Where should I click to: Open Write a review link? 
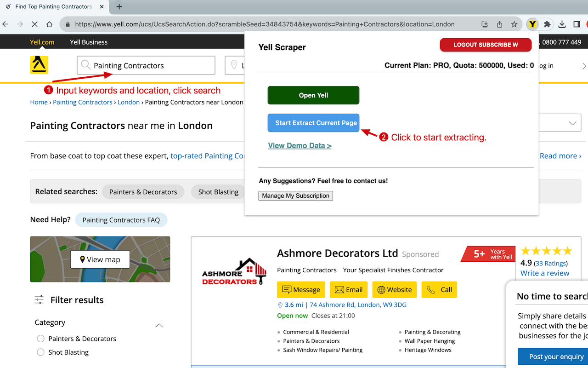pyautogui.click(x=545, y=273)
